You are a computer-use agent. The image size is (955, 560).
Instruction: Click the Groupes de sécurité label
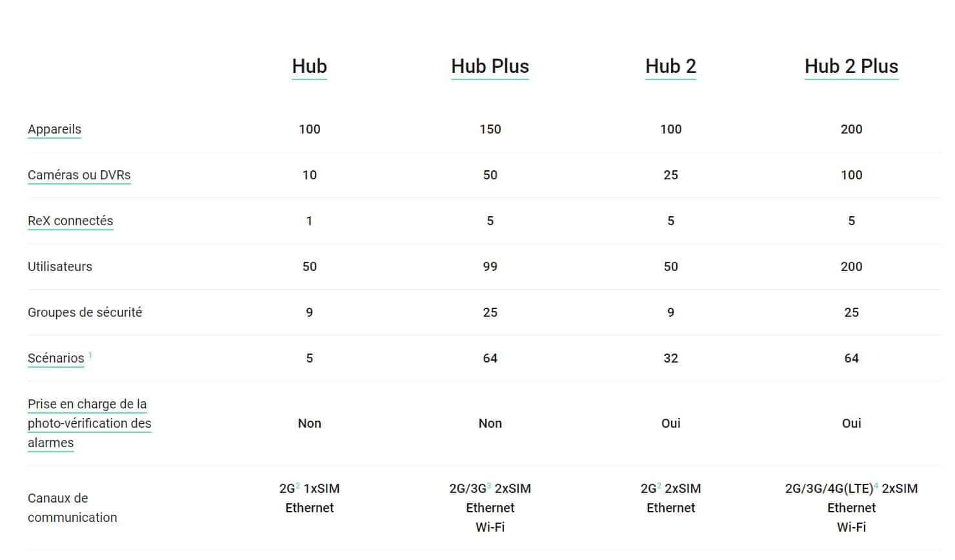[85, 312]
